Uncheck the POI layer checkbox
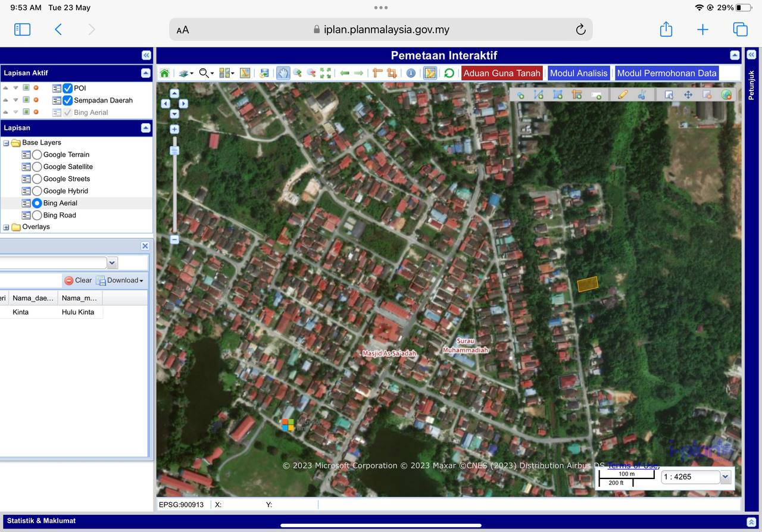762x532 pixels. [x=68, y=88]
